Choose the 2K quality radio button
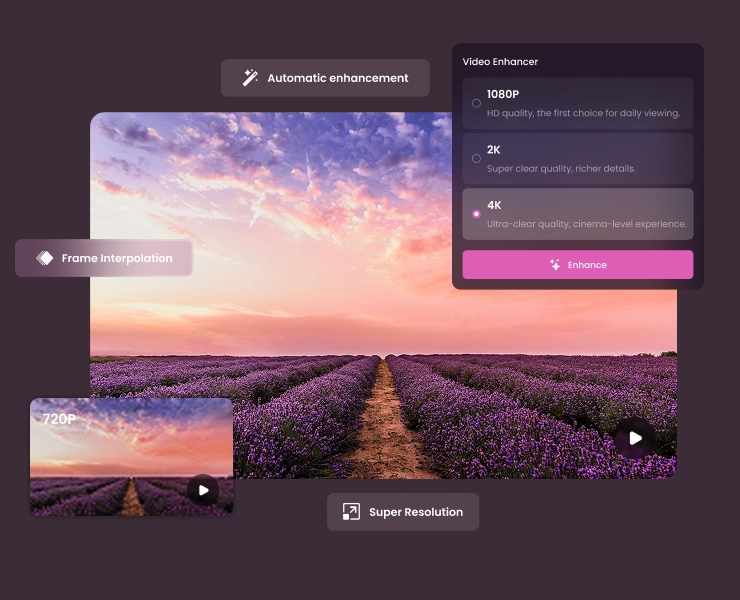The width and height of the screenshot is (740, 600). [x=476, y=158]
